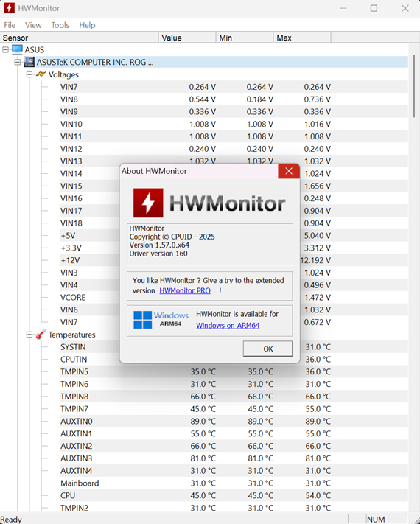Select the TMPIN8 temperature row
The height and width of the screenshot is (524, 420).
pyautogui.click(x=234, y=397)
